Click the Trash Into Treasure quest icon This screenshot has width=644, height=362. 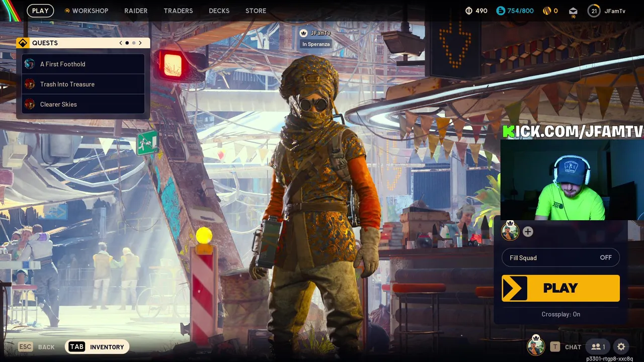pyautogui.click(x=30, y=84)
